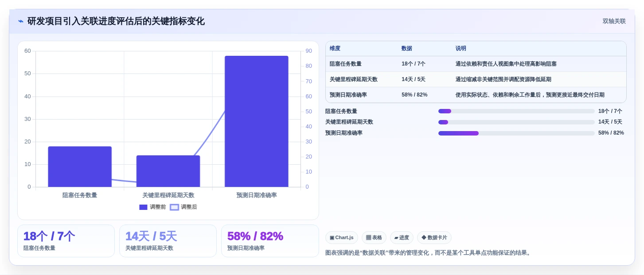The image size is (644, 275).
Task: Click the 14天 / 5天 table data cell
Action: (x=414, y=79)
